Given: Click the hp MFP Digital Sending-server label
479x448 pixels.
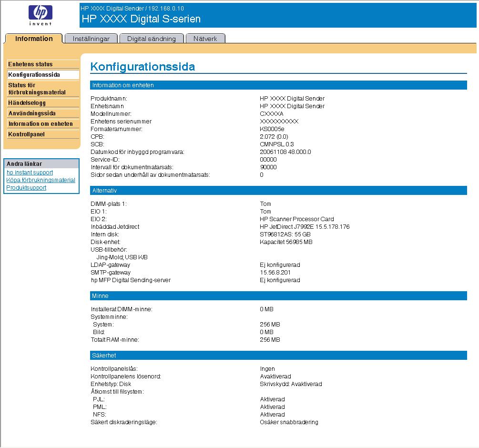Looking at the screenshot, I should point(131,280).
